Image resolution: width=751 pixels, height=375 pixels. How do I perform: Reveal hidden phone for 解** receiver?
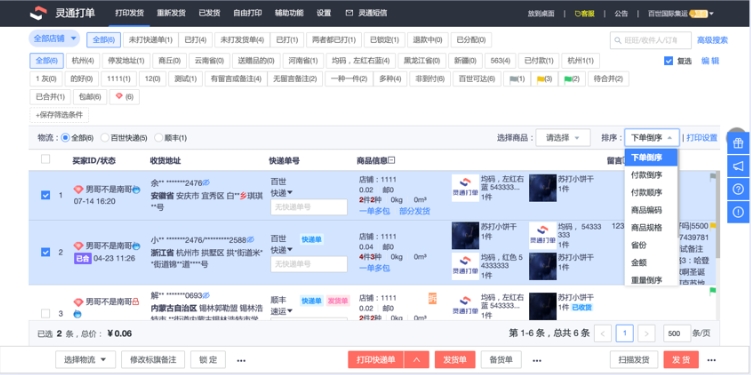(206, 295)
